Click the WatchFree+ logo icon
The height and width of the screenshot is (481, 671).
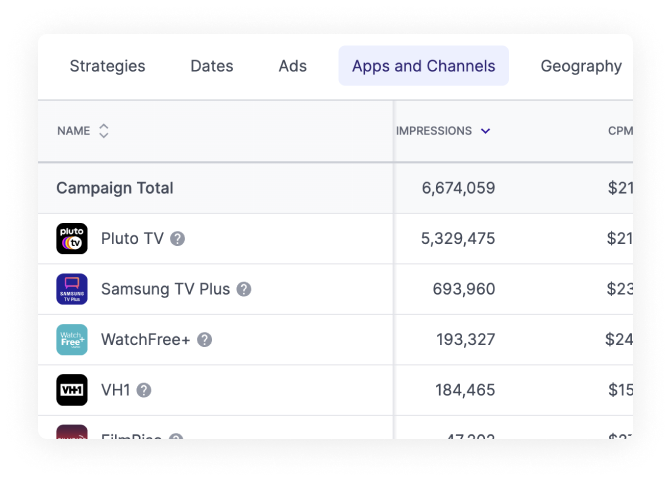pyautogui.click(x=72, y=340)
